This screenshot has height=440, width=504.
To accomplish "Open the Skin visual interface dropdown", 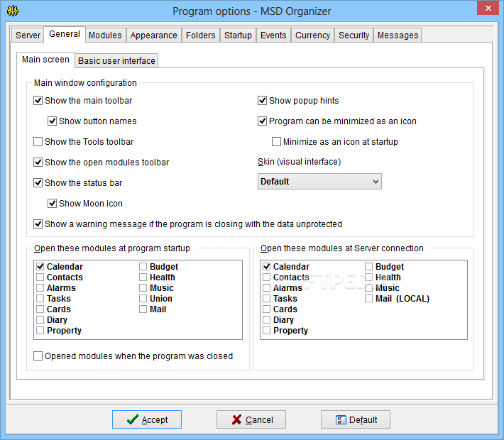I will click(319, 182).
